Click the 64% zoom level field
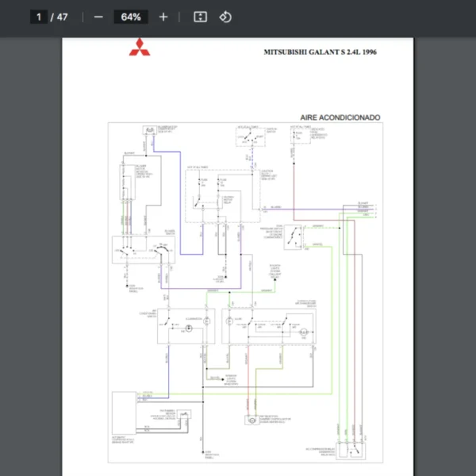 pyautogui.click(x=131, y=17)
